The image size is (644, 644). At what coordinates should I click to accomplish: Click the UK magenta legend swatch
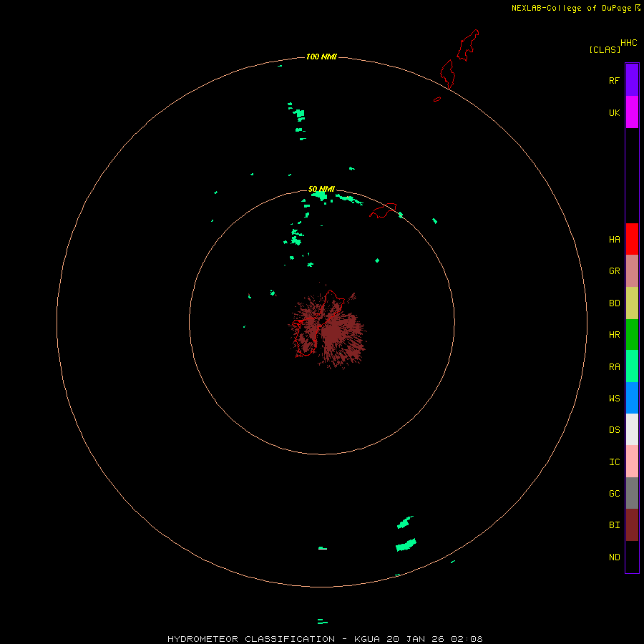[x=632, y=112]
